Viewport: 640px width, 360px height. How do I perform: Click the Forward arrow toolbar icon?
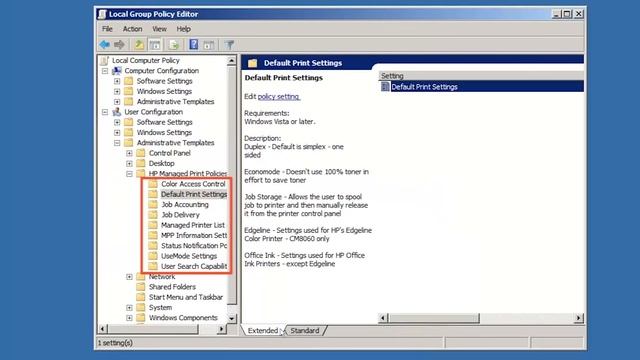point(119,44)
